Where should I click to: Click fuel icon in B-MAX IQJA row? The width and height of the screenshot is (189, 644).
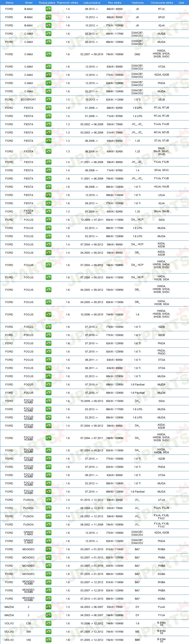pyautogui.click(x=48, y=25)
